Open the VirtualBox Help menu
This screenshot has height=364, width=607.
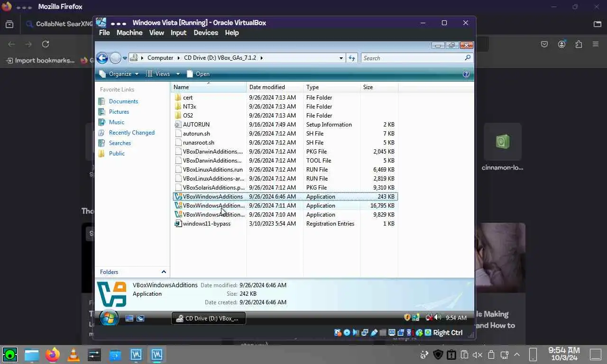(x=232, y=33)
